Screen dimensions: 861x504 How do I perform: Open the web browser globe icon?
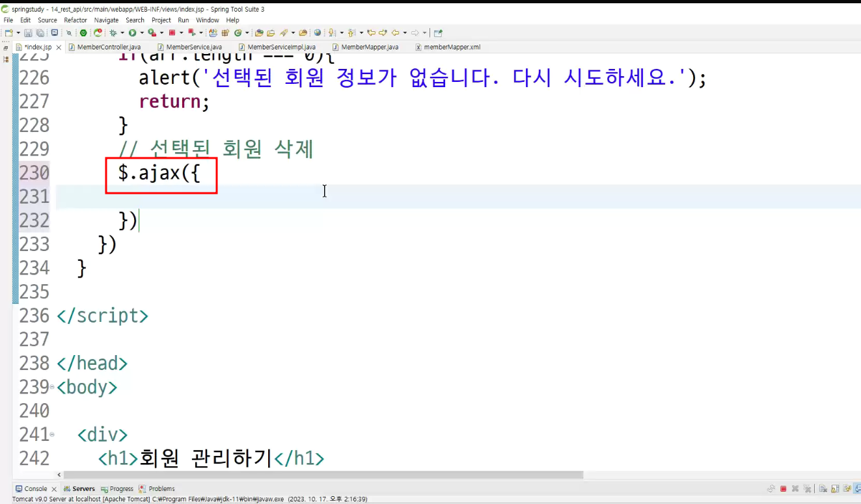pyautogui.click(x=318, y=33)
